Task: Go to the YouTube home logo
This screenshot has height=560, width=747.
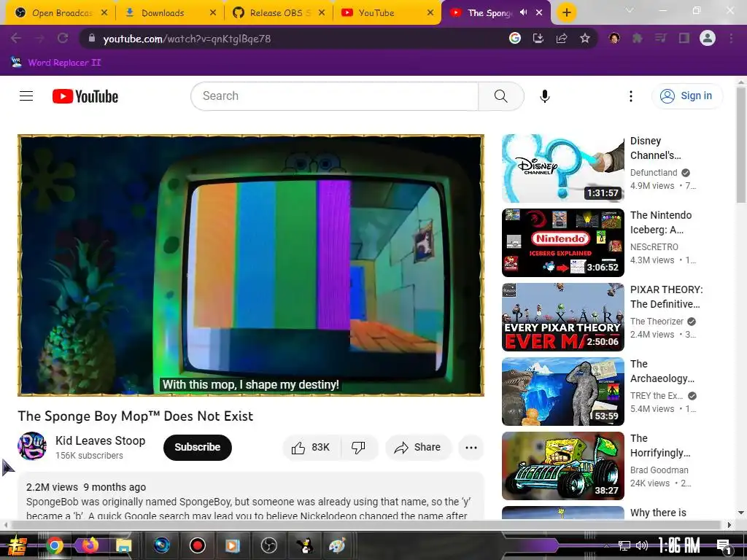Action: 85,96
